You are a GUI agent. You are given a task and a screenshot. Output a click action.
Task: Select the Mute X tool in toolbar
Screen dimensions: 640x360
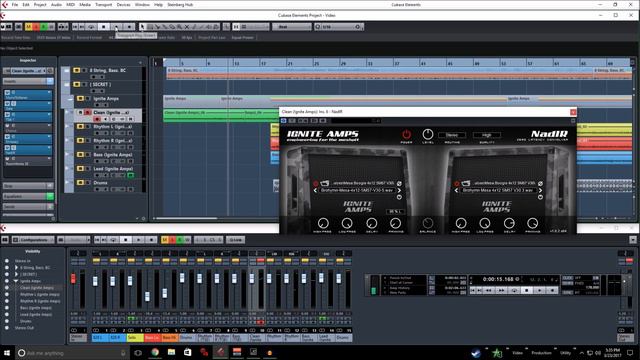click(x=187, y=27)
